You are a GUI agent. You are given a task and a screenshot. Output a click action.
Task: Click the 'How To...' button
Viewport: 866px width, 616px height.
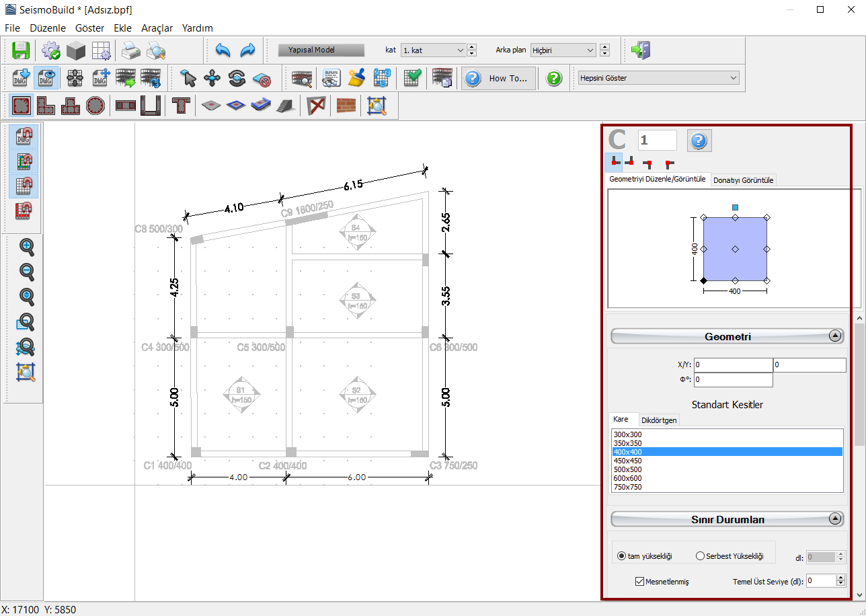click(x=499, y=78)
